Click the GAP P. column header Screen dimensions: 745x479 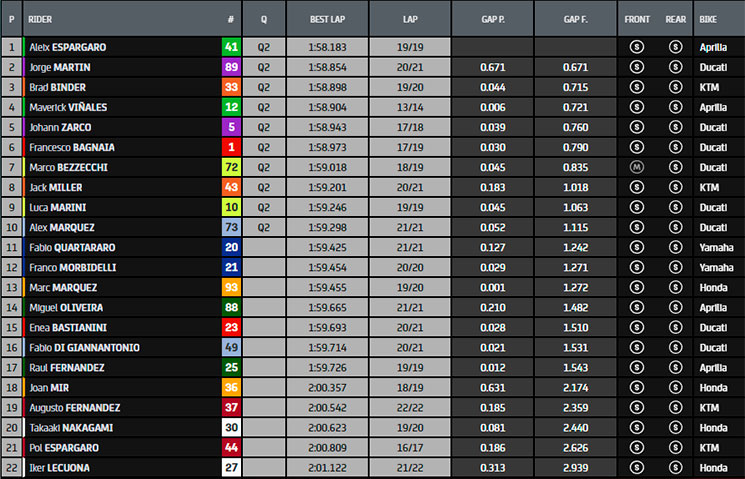pyautogui.click(x=493, y=19)
